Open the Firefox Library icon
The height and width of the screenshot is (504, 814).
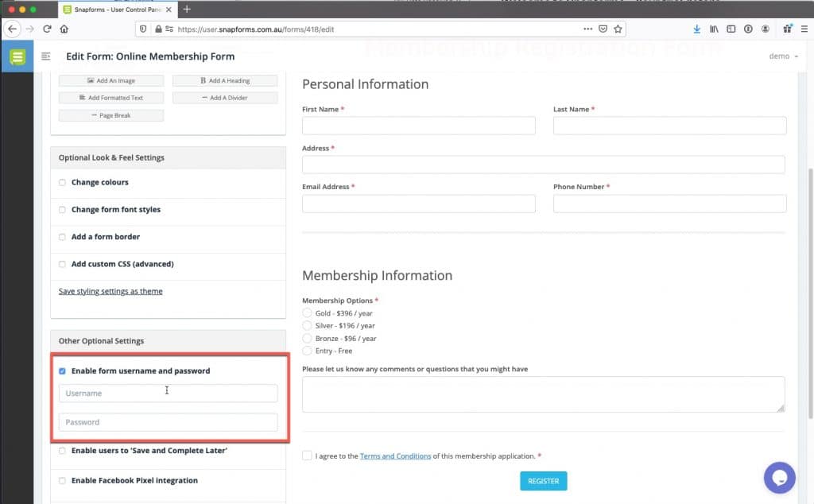coord(713,29)
